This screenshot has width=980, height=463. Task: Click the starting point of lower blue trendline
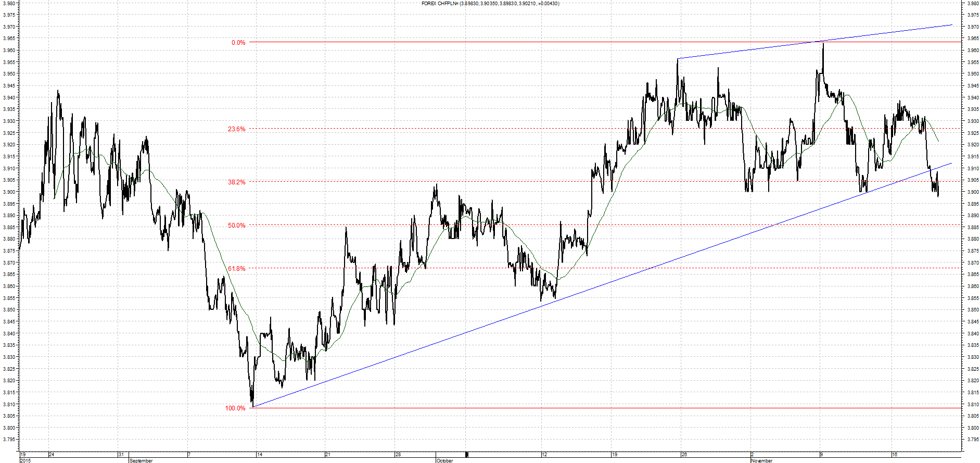252,407
